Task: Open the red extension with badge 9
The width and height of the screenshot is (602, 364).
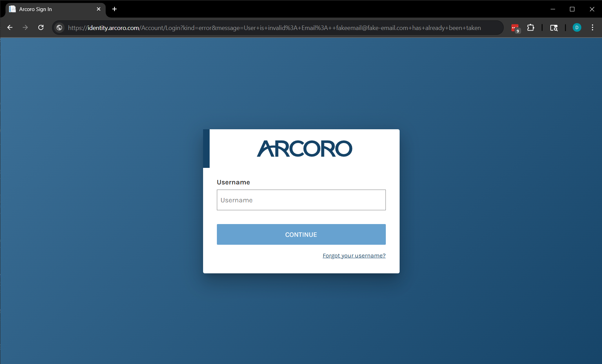Action: 515,28
